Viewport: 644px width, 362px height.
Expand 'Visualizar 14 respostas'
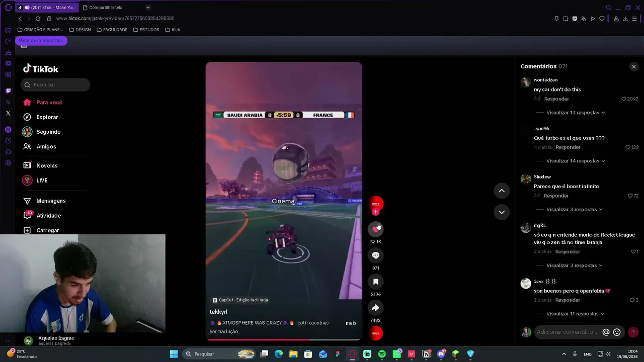576,161
